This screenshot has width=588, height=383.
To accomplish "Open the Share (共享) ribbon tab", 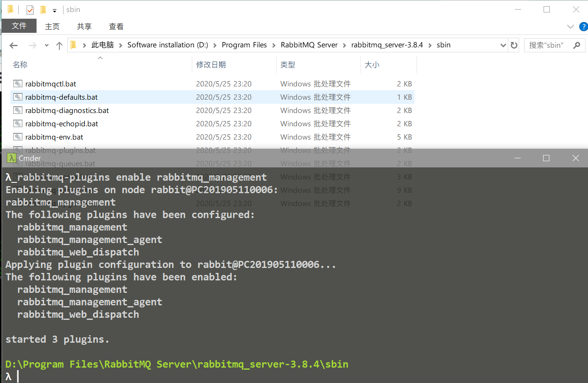I will coord(84,26).
